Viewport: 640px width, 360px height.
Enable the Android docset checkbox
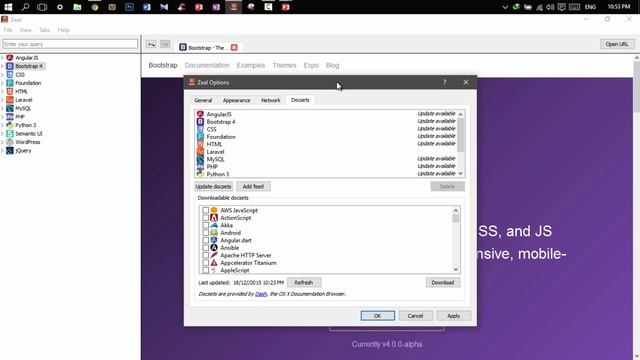tap(206, 233)
